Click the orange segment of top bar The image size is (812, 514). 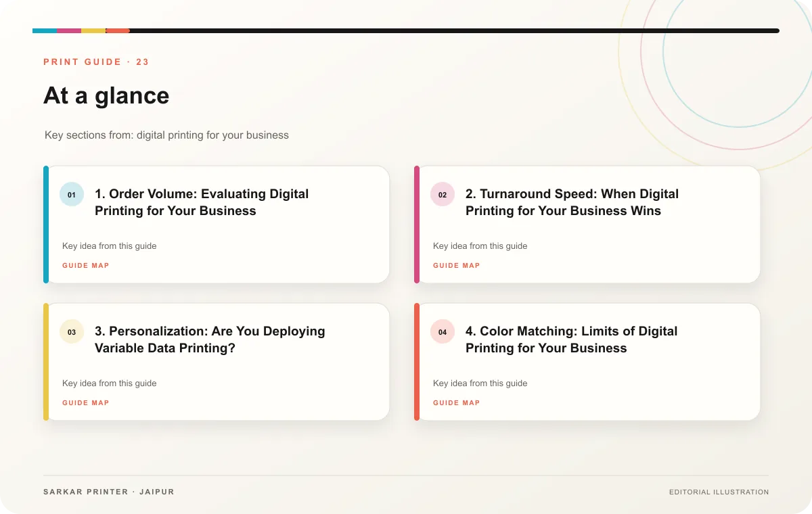118,30
